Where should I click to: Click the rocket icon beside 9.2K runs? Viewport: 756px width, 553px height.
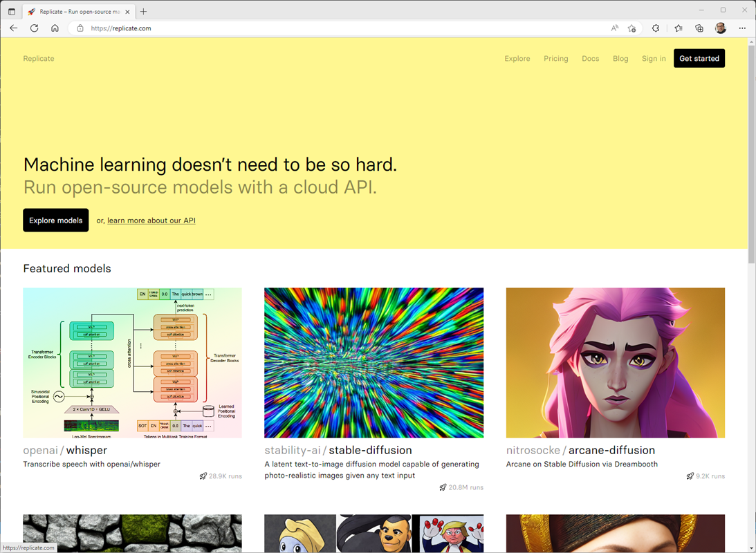pos(690,476)
